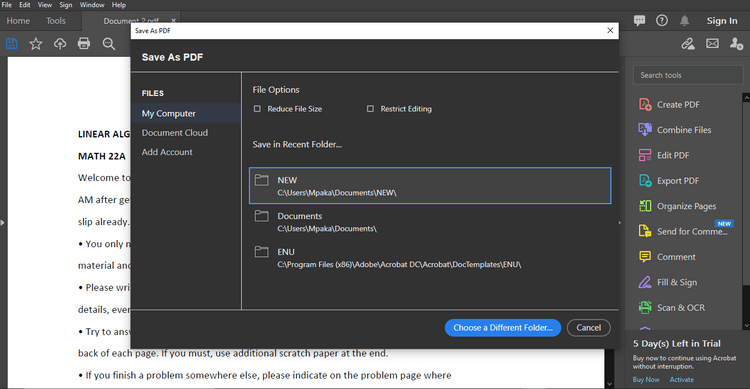This screenshot has height=389, width=750.
Task: Switch to the Tools tab
Action: pos(56,21)
